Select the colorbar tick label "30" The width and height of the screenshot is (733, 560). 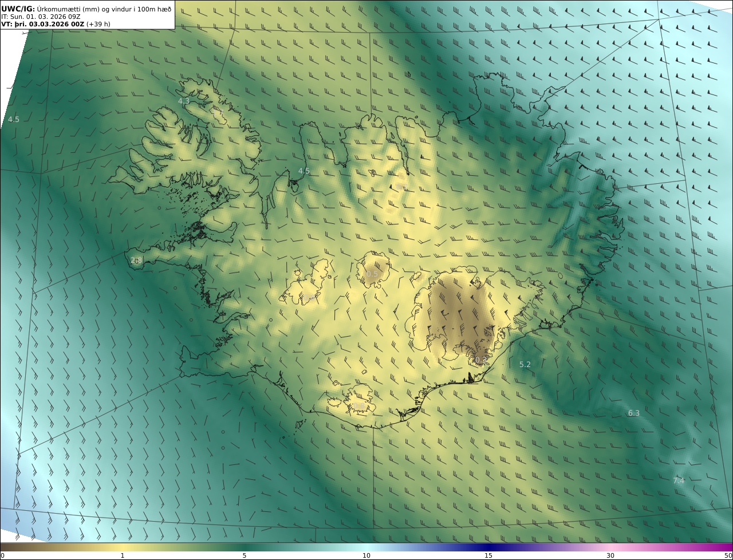tap(610, 555)
